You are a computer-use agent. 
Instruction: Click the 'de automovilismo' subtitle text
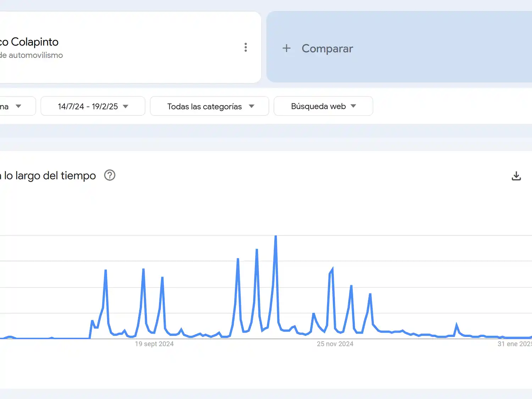(x=32, y=55)
